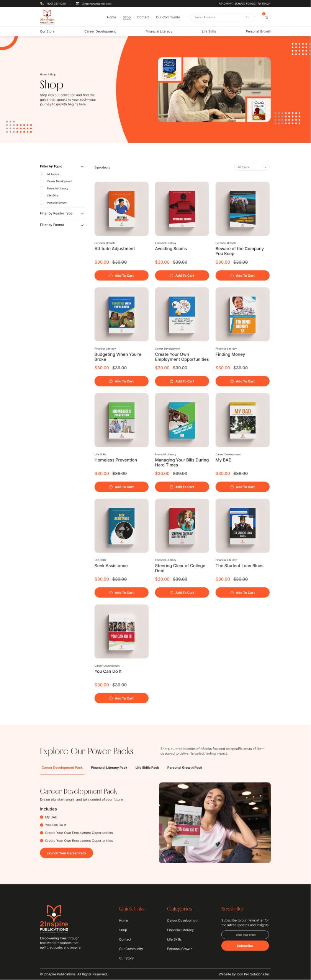
Task: Launch Your Career Pack button
Action: click(66, 853)
